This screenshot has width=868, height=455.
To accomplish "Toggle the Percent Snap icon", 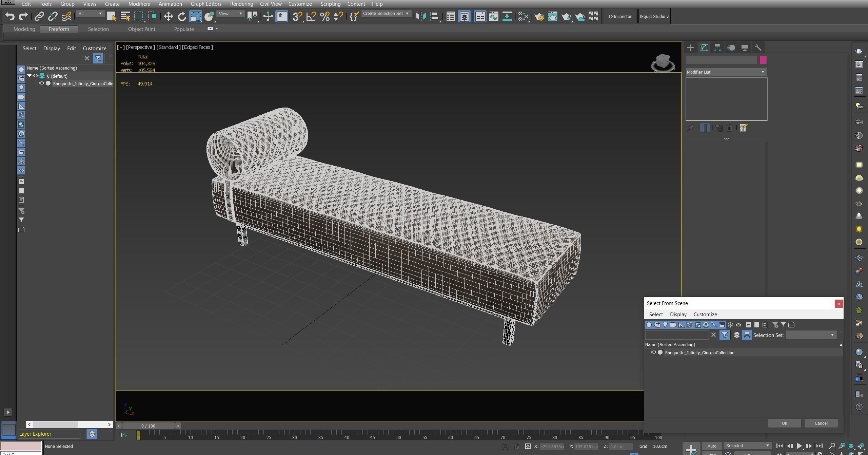I will click(x=324, y=16).
